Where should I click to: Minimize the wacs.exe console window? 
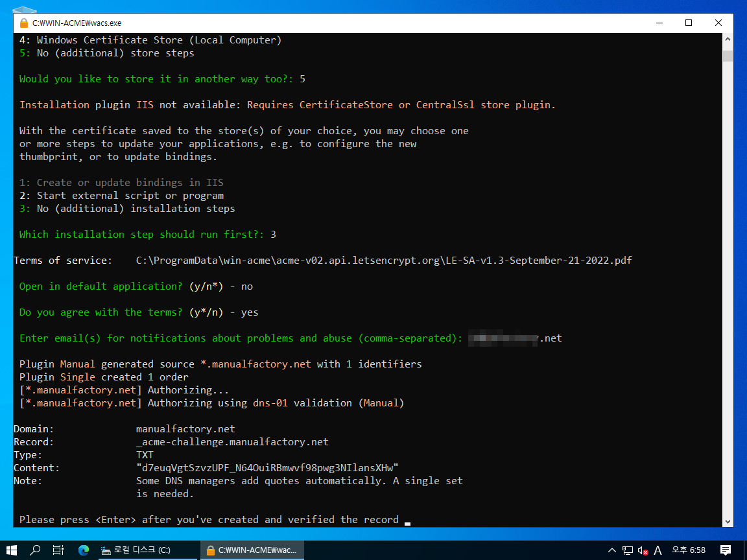coord(659,23)
